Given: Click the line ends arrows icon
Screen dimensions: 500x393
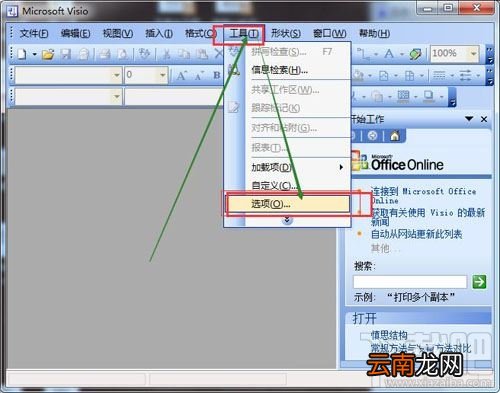Looking at the screenshot, I should coord(466,76).
